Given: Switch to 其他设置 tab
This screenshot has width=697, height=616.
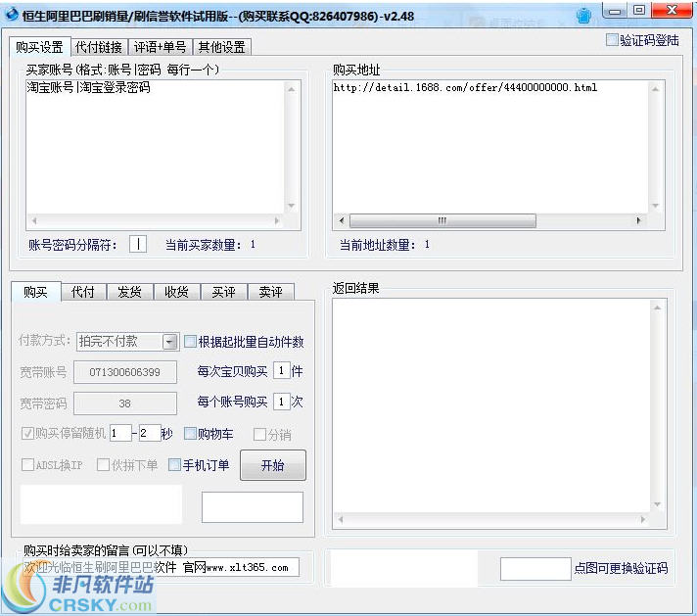Looking at the screenshot, I should (222, 47).
